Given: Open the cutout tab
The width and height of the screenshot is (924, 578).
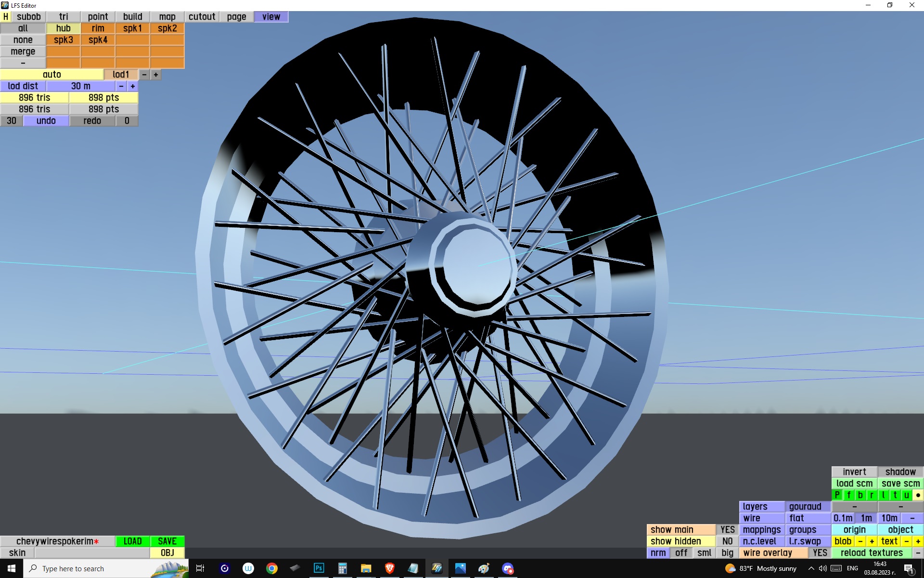Looking at the screenshot, I should [202, 17].
